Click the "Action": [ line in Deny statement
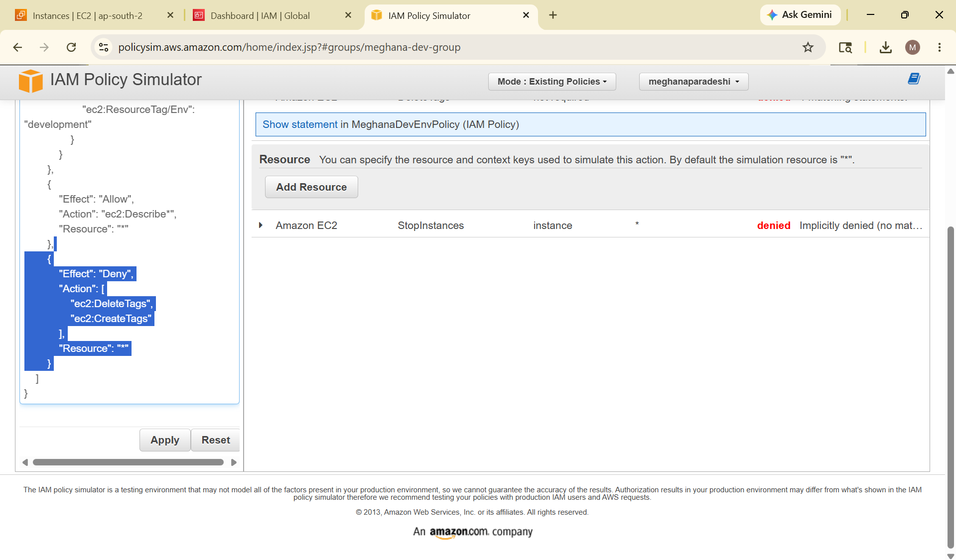The image size is (956, 560). 82,289
